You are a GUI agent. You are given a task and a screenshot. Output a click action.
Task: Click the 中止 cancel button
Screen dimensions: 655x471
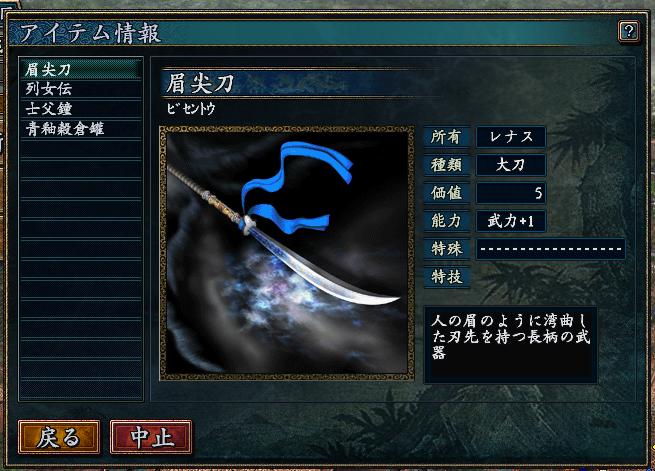pyautogui.click(x=151, y=437)
